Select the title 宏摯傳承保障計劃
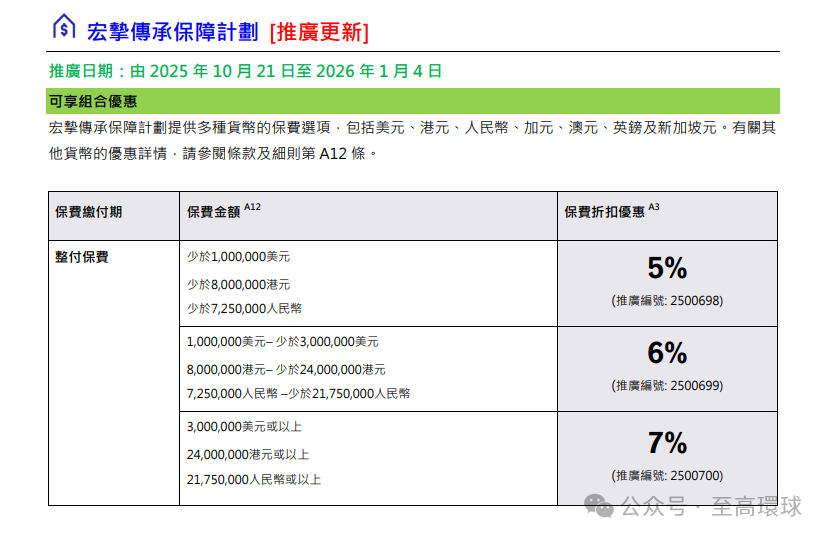The height and width of the screenshot is (539, 828). tap(172, 31)
